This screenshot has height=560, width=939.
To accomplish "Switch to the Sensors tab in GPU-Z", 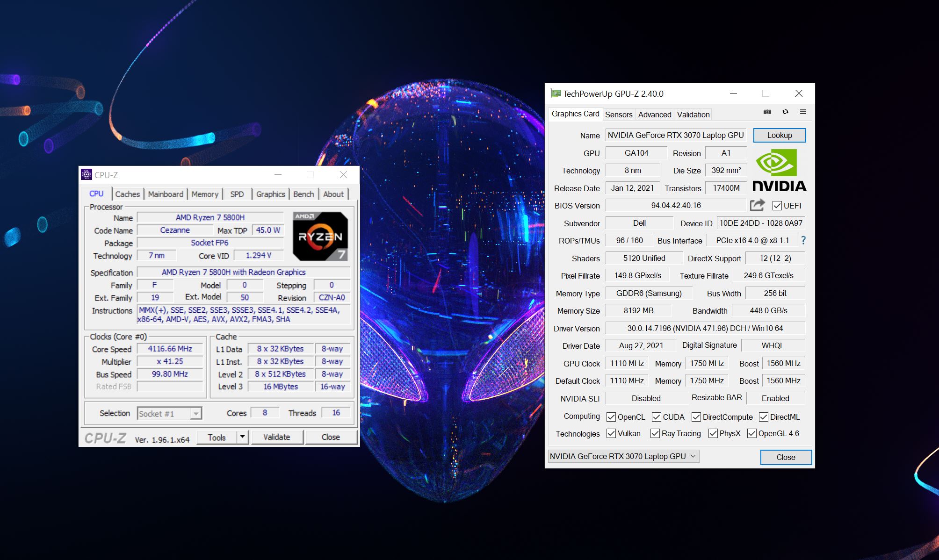I will pos(618,115).
